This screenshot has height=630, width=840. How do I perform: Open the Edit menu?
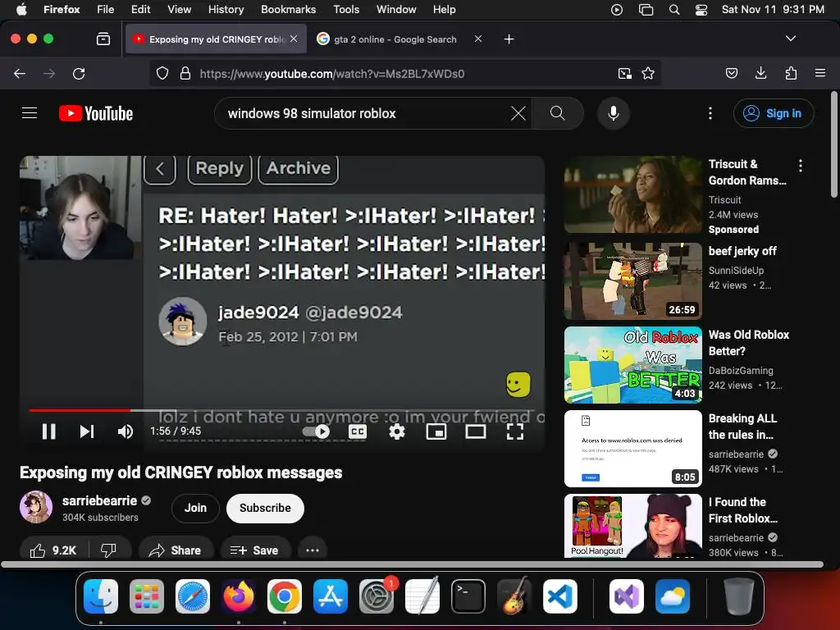(x=140, y=9)
